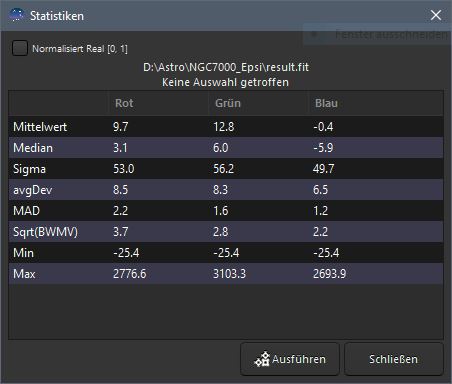Click the Blau Sqrt(BWMV) value 2.2
452x384 pixels.
click(320, 232)
